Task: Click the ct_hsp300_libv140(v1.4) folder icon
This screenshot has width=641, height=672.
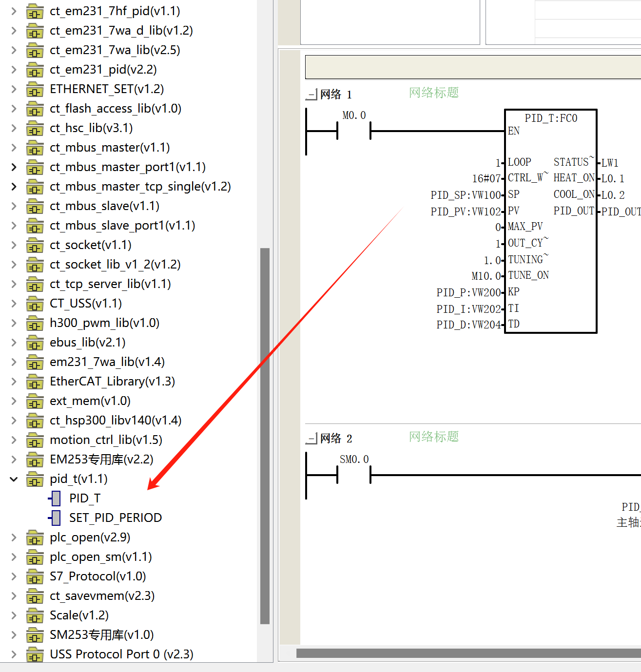Action: tap(35, 421)
